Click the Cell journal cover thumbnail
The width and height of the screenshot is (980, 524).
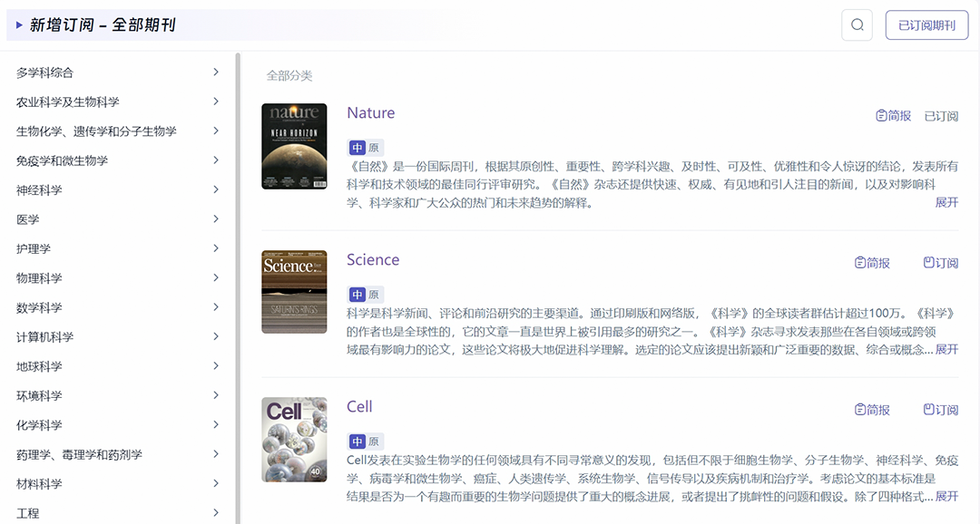pyautogui.click(x=294, y=439)
